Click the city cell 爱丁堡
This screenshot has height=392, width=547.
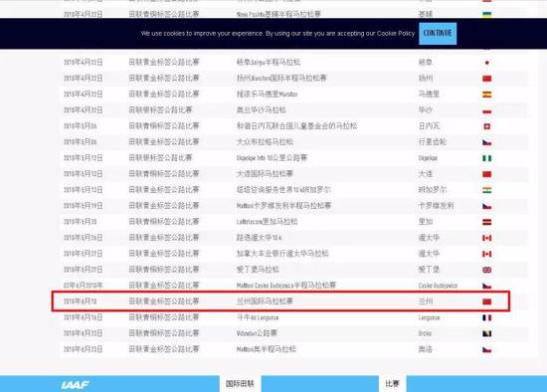click(429, 270)
